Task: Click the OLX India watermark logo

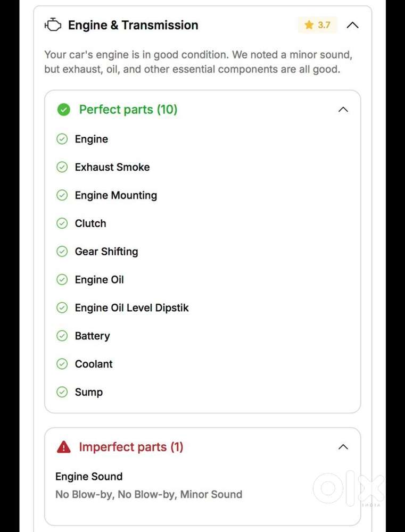Action: click(x=348, y=488)
